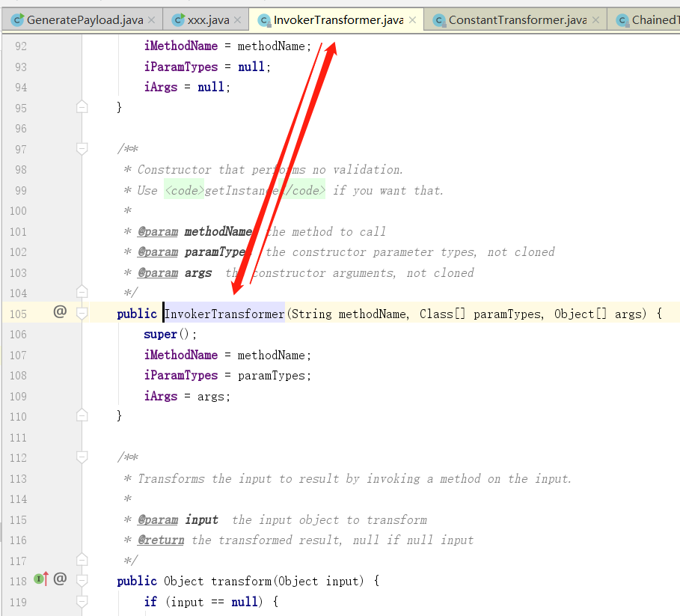Viewport: 680px width, 616px height.
Task: Click the class icon on the ChainedT... tab
Action: pos(622,20)
